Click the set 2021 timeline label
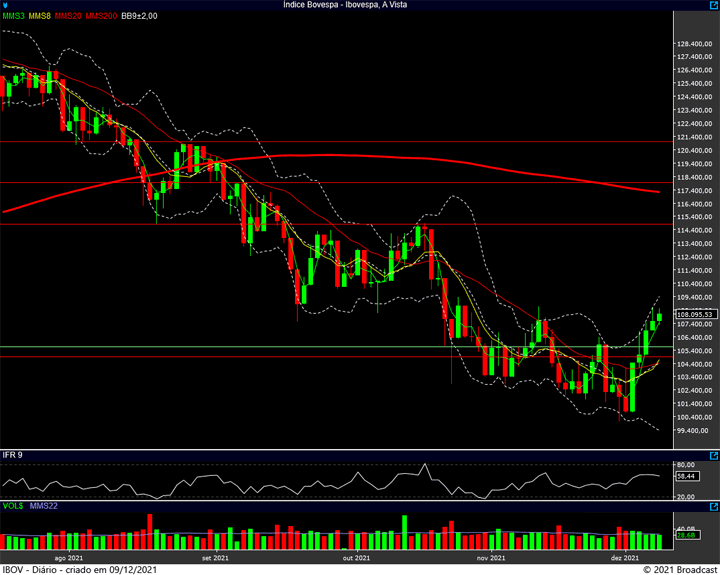The image size is (720, 575). coord(215,558)
